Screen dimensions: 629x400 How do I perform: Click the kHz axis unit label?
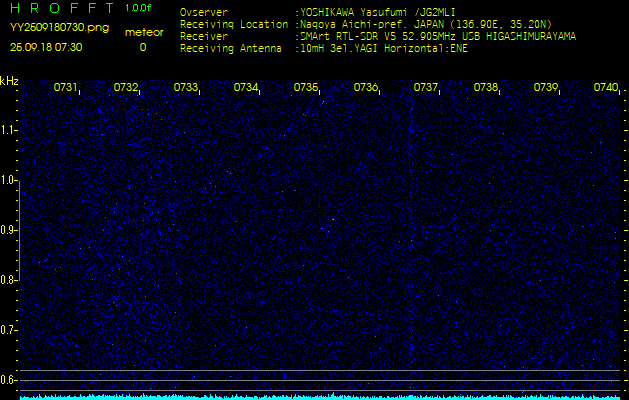[x=9, y=81]
